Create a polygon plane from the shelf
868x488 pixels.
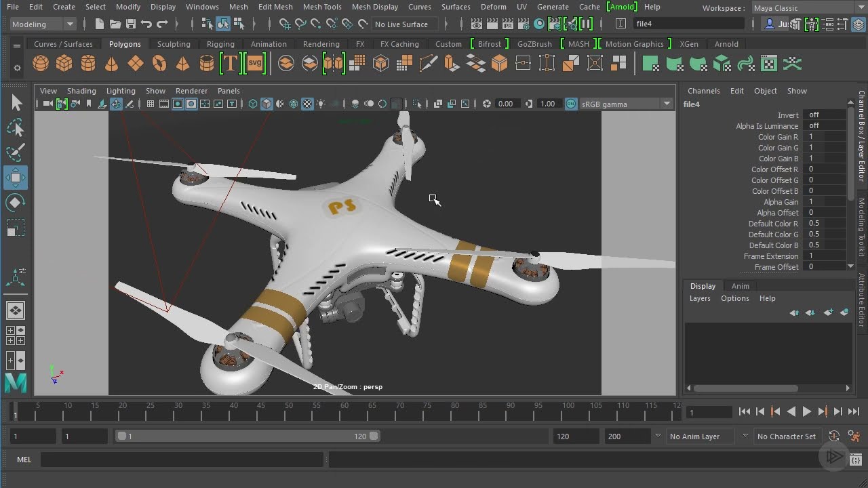[136, 64]
